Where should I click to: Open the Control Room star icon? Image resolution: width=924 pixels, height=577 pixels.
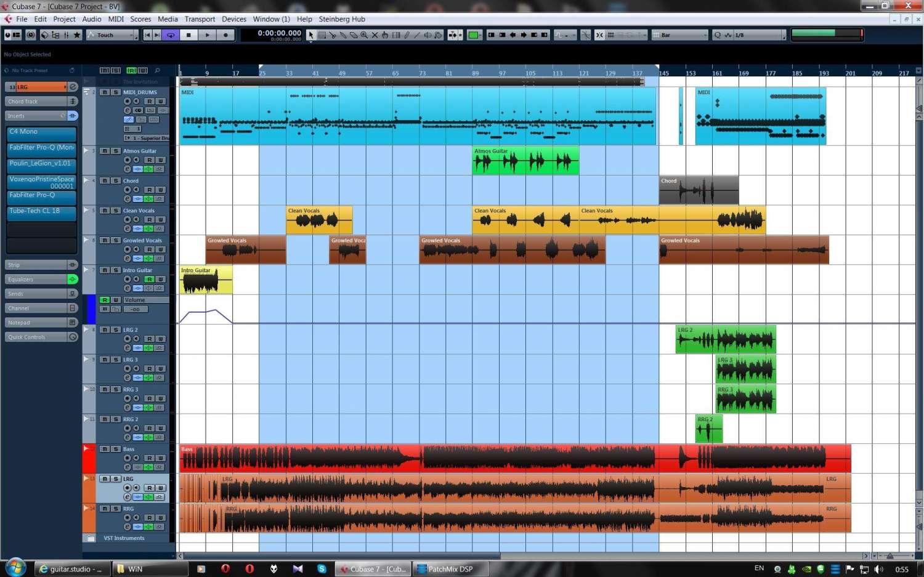coord(77,35)
